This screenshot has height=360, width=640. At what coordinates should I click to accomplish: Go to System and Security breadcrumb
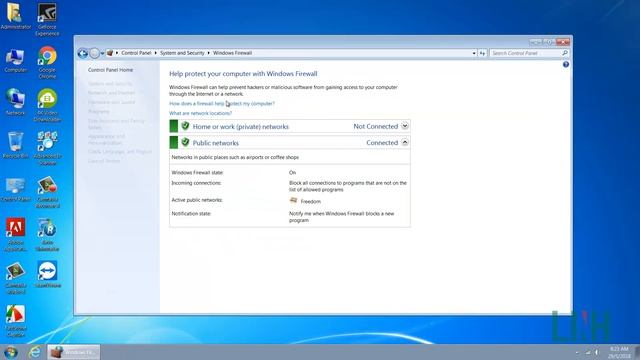182,53
